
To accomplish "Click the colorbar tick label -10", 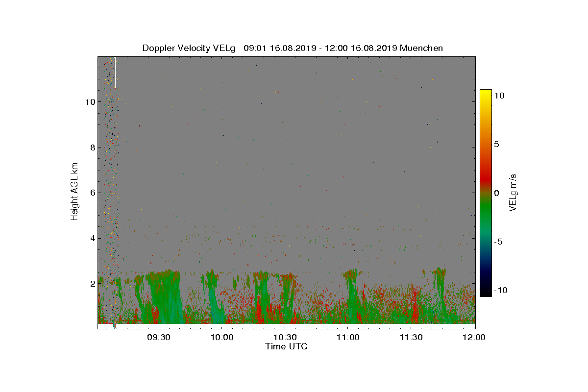I will (501, 290).
